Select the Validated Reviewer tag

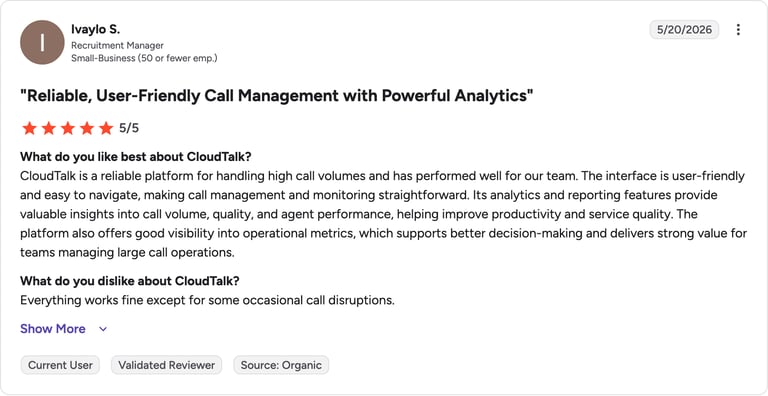pos(167,365)
